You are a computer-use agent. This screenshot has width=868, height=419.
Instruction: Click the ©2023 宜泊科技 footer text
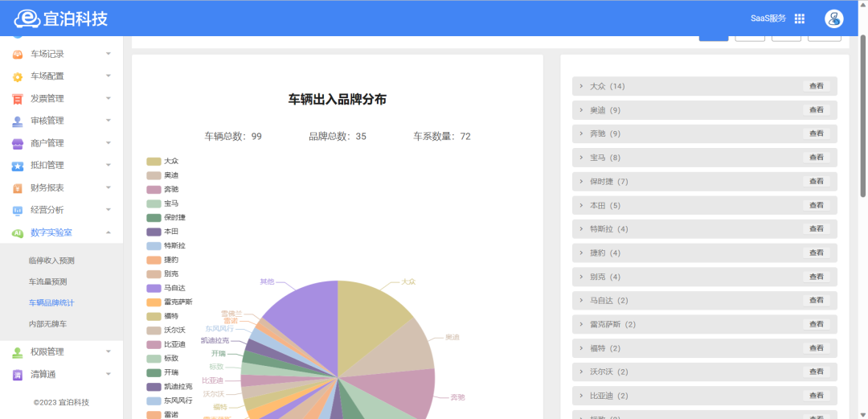click(x=61, y=402)
